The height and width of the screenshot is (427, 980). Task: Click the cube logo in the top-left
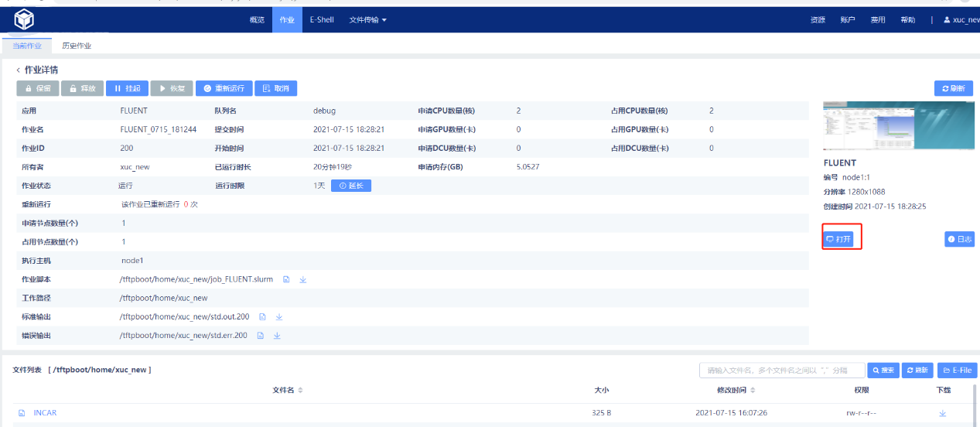pos(24,19)
